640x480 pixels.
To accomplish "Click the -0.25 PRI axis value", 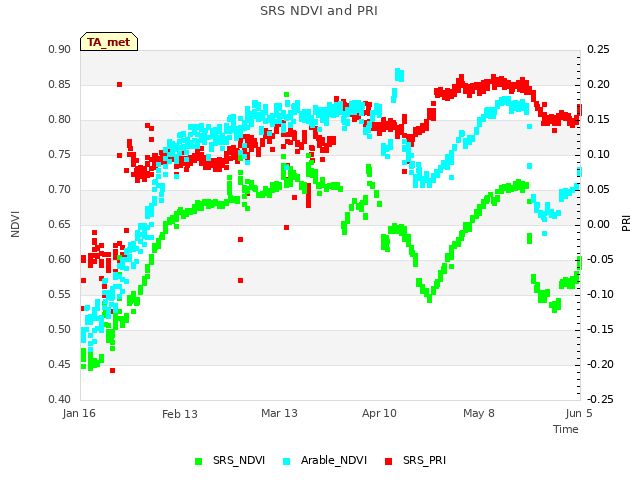I will pos(600,399).
